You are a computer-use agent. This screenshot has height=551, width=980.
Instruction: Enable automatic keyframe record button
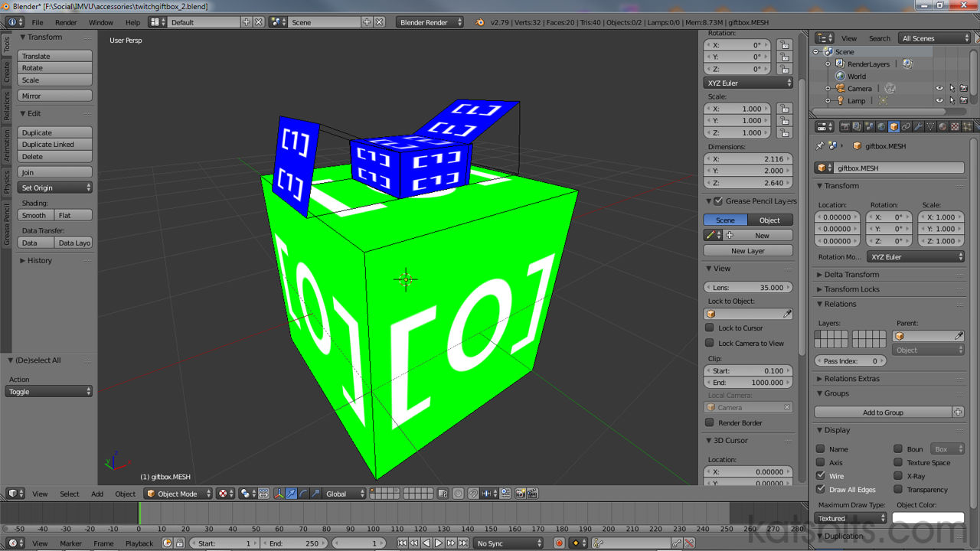pyautogui.click(x=559, y=543)
